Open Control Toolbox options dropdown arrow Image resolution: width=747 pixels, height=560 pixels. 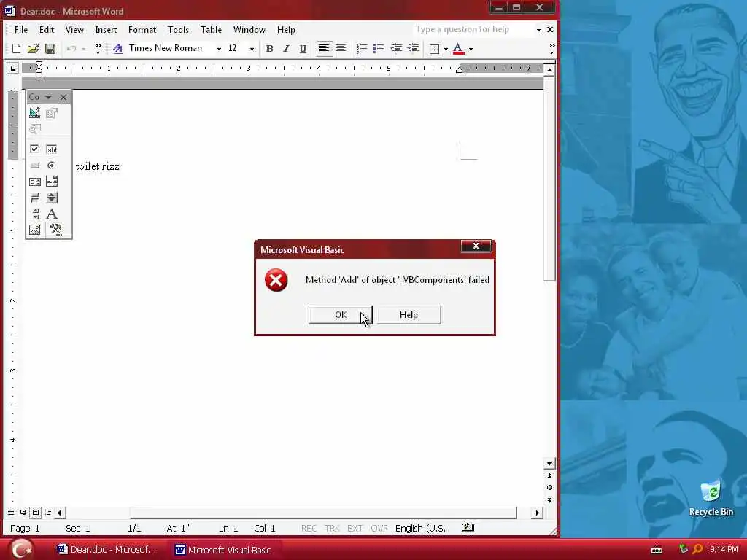click(49, 97)
